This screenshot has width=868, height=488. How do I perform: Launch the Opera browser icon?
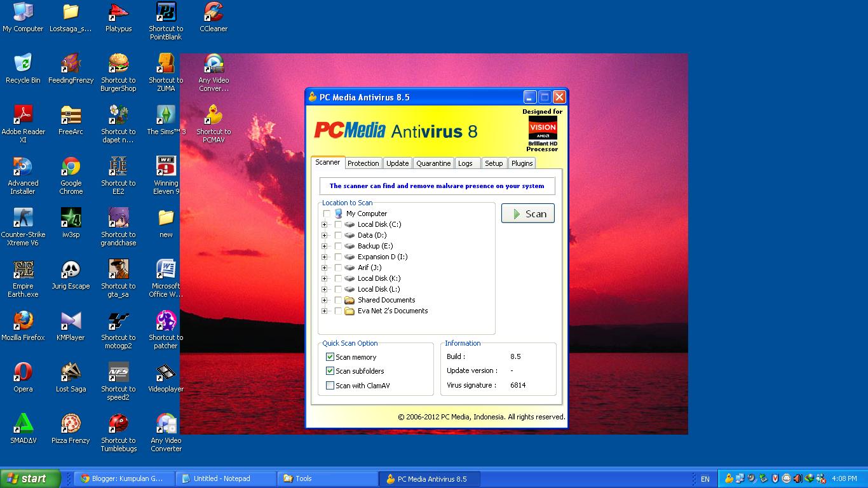[x=23, y=378]
